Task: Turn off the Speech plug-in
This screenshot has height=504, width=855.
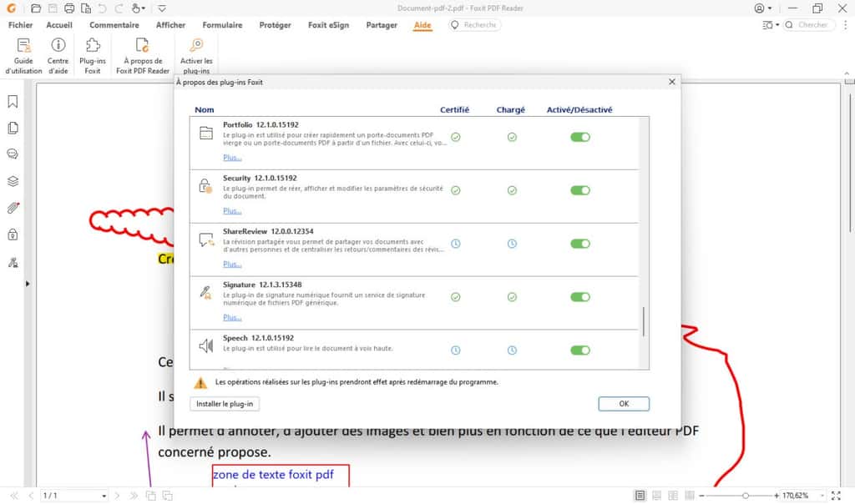Action: (x=579, y=350)
